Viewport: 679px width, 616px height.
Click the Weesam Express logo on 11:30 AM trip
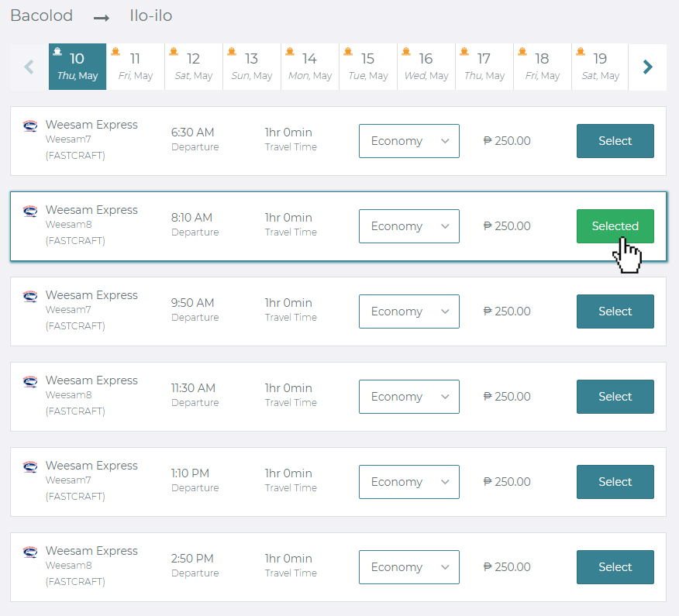tap(30, 382)
